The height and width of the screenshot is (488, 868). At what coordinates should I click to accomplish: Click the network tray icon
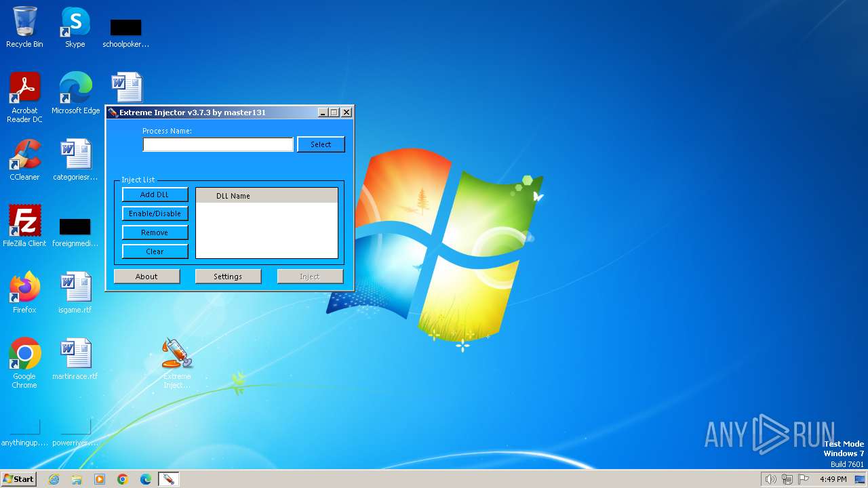coord(787,479)
